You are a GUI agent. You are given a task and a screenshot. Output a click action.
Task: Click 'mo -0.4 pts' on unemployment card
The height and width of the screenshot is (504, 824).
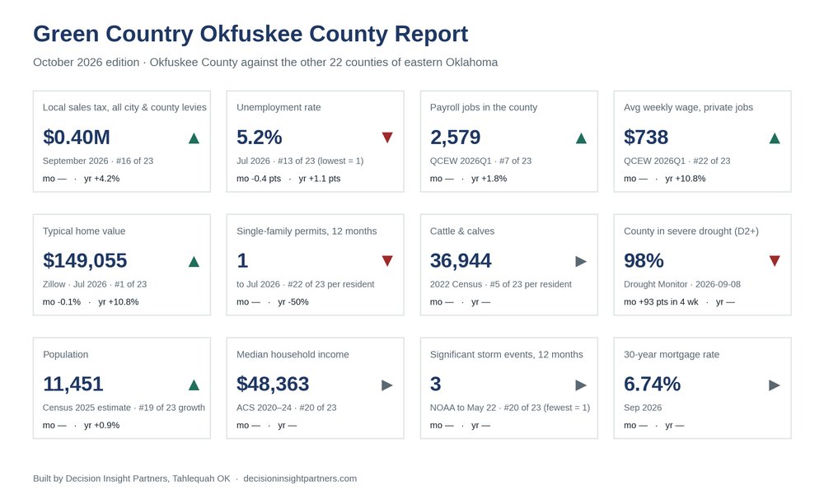click(x=259, y=179)
